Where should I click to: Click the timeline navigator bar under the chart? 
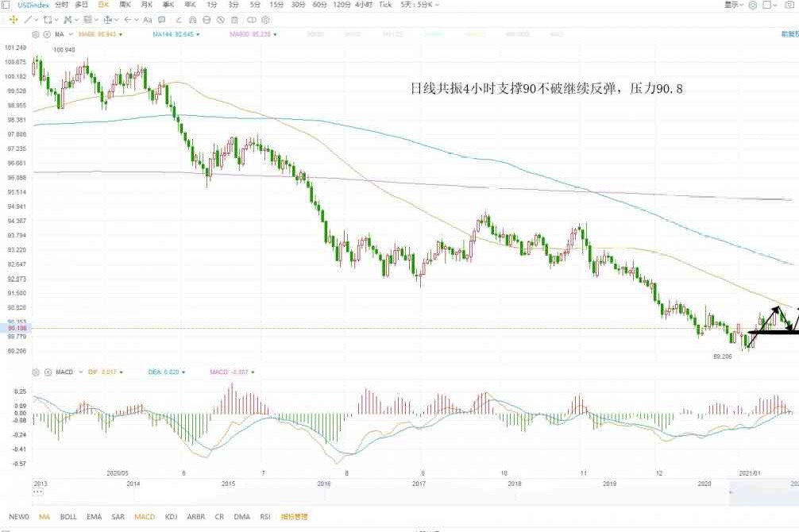(x=397, y=495)
